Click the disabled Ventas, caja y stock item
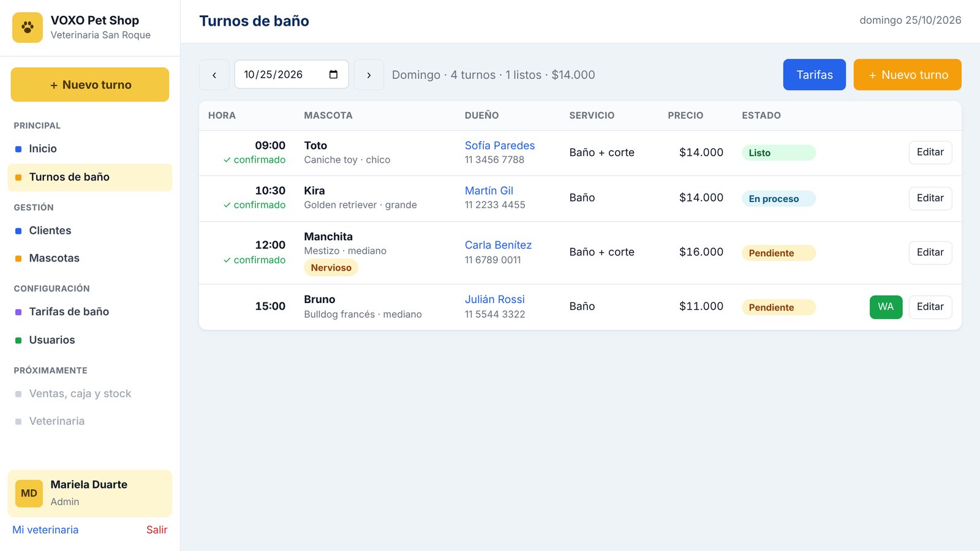 point(90,394)
